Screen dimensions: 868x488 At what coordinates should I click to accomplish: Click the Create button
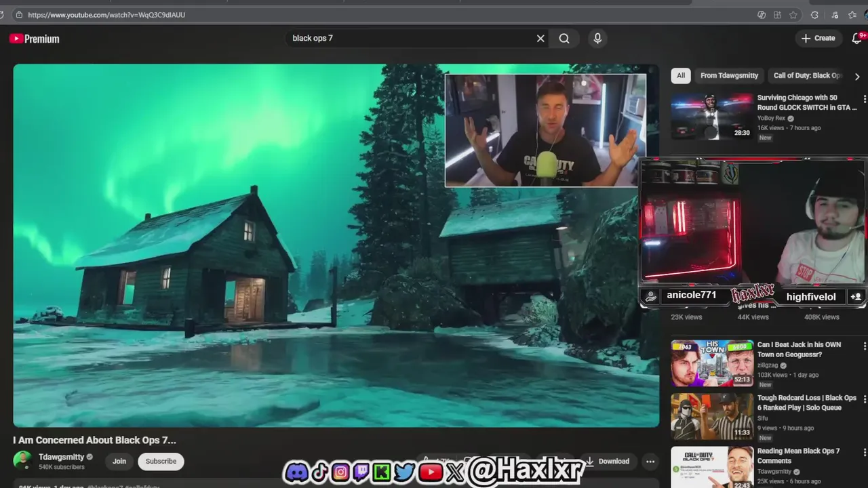pyautogui.click(x=818, y=39)
